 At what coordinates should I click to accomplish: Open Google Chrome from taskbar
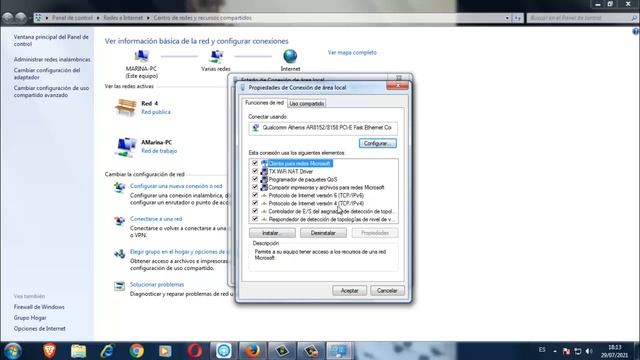[137, 351]
